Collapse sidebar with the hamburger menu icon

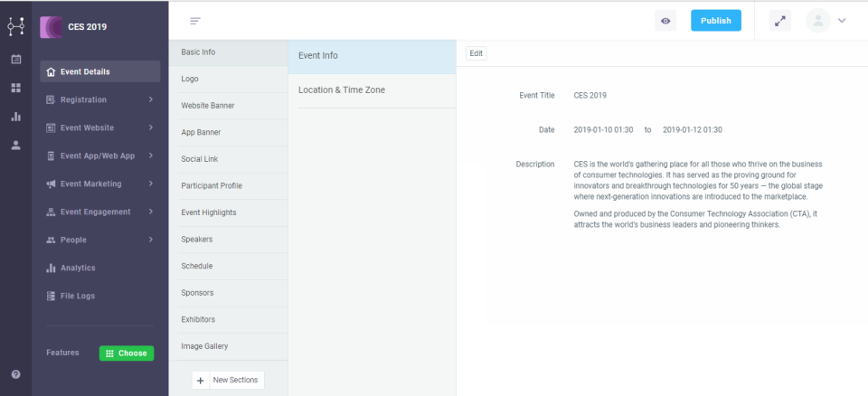pyautogui.click(x=195, y=21)
